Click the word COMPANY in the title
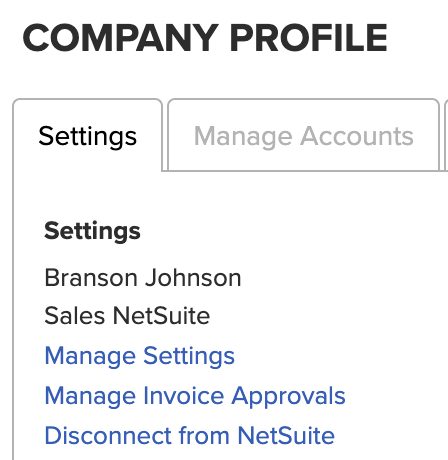448x460 pixels. pos(120,38)
